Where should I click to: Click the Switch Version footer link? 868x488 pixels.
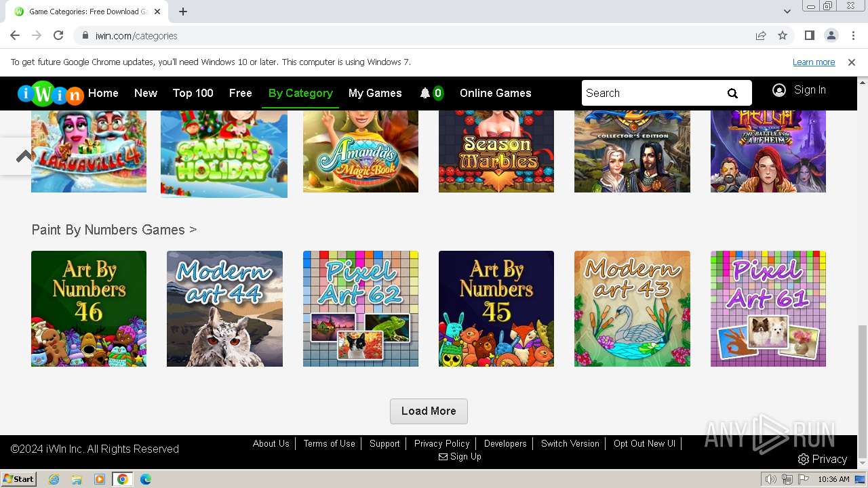(570, 444)
